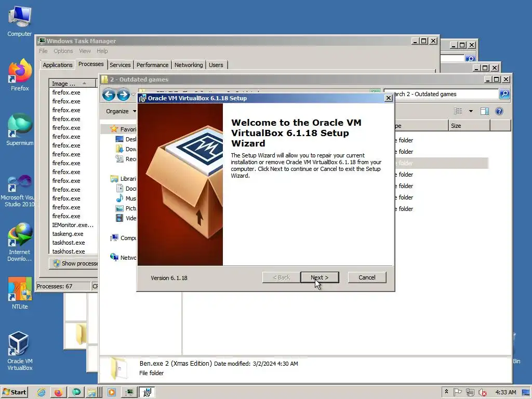Open the Computer desktop icon
532x399 pixels.
click(19, 21)
